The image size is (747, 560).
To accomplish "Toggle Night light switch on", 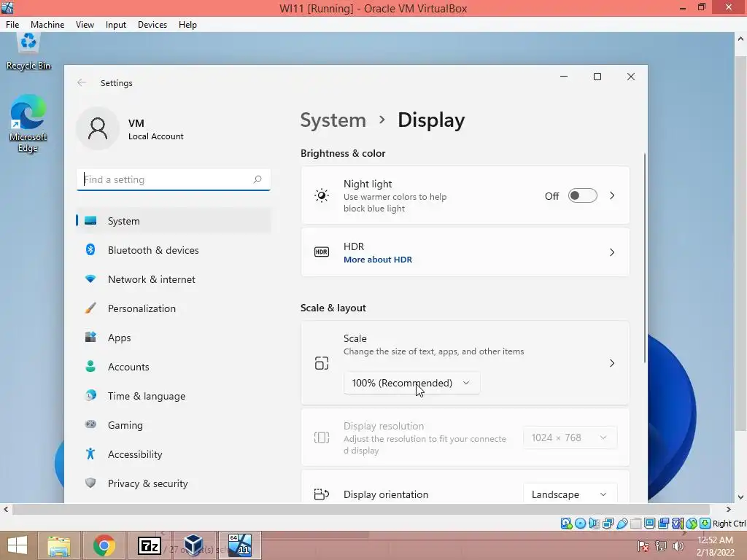I will 582,195.
